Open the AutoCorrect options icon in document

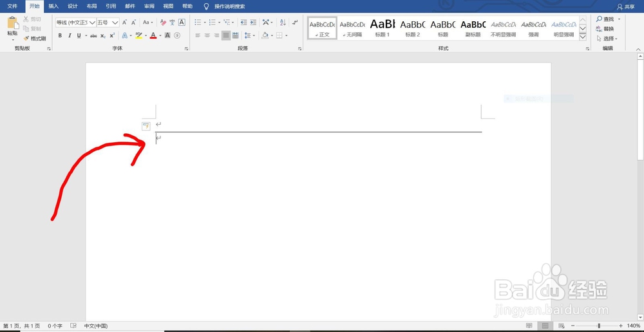[146, 126]
